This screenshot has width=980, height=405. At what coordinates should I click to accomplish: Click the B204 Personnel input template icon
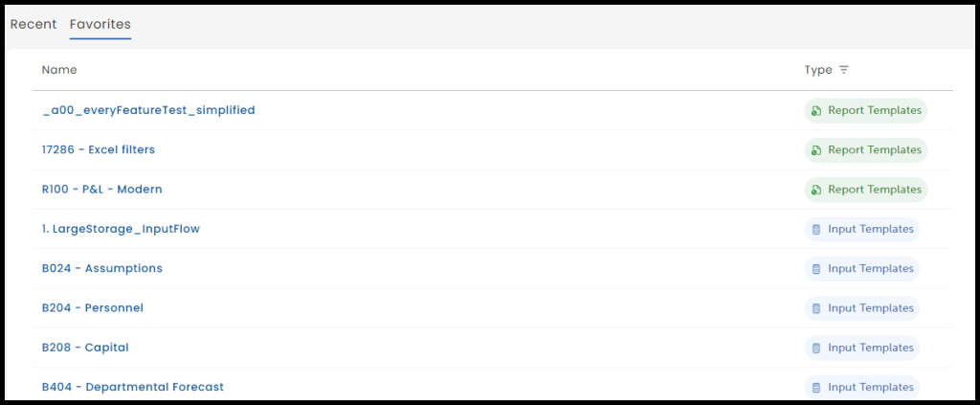click(816, 308)
